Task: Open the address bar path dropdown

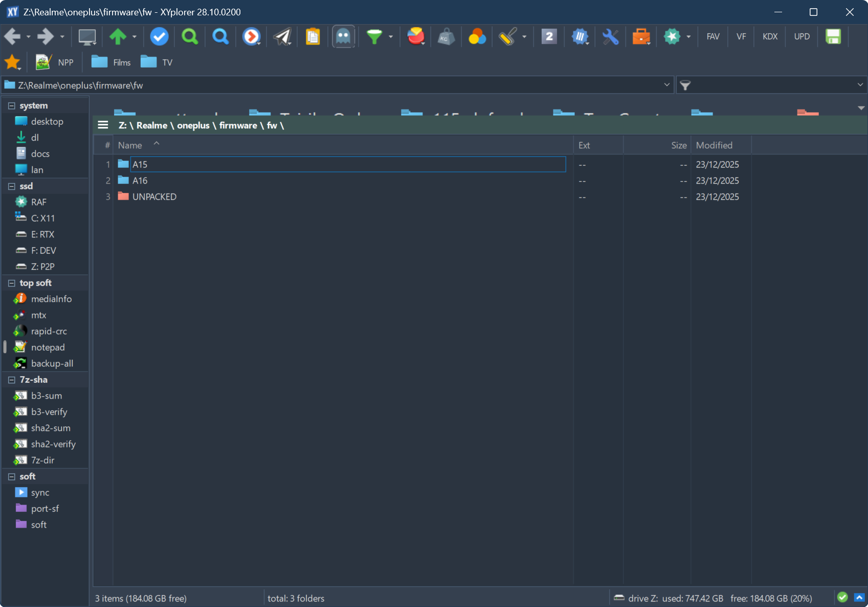Action: [666, 85]
